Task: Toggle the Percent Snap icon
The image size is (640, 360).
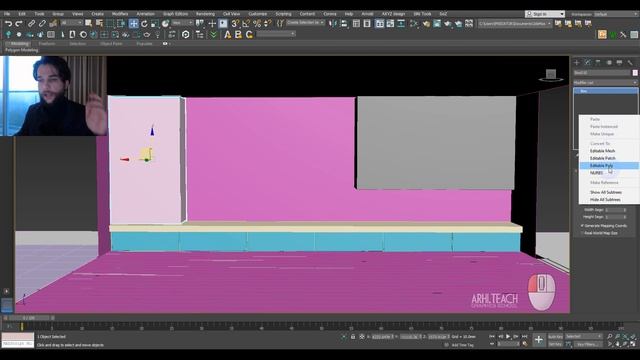Action: 257,24
